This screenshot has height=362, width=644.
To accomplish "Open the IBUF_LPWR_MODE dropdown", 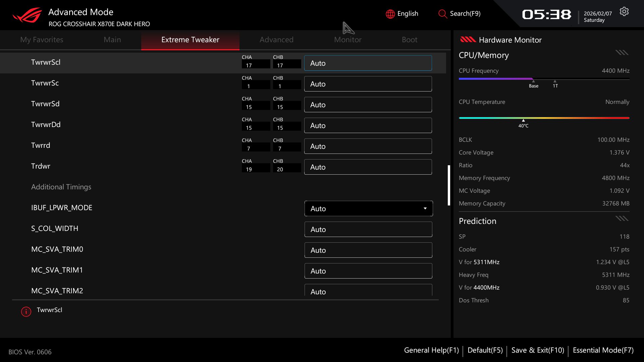I will point(368,208).
